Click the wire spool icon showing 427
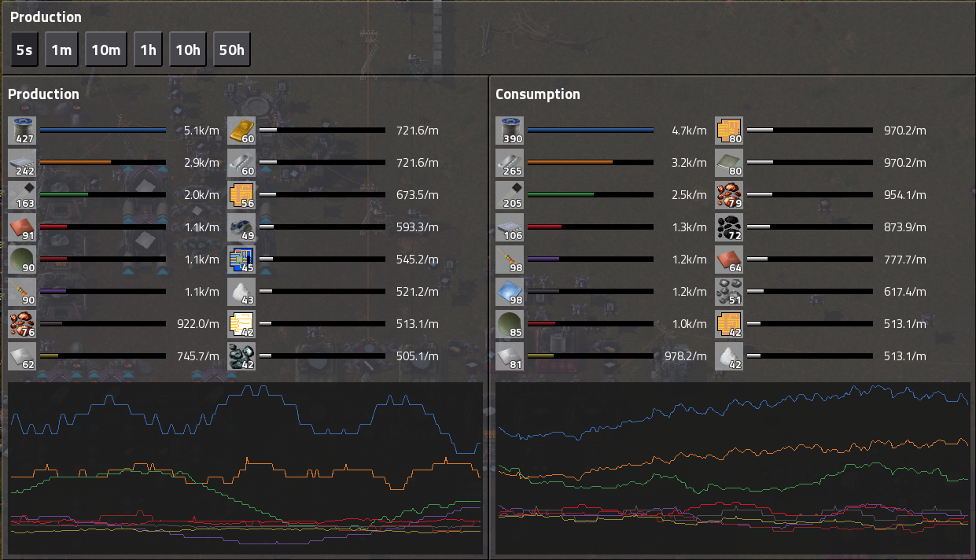The height and width of the screenshot is (560, 976). 22,131
